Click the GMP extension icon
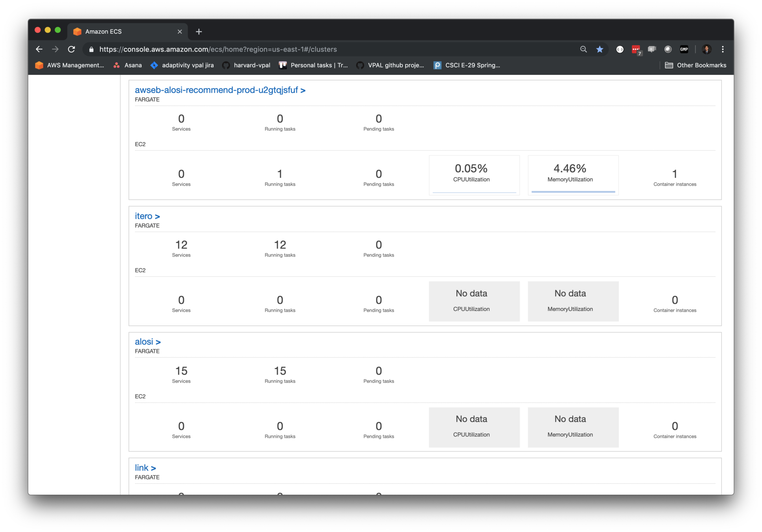762x532 pixels. tap(684, 49)
